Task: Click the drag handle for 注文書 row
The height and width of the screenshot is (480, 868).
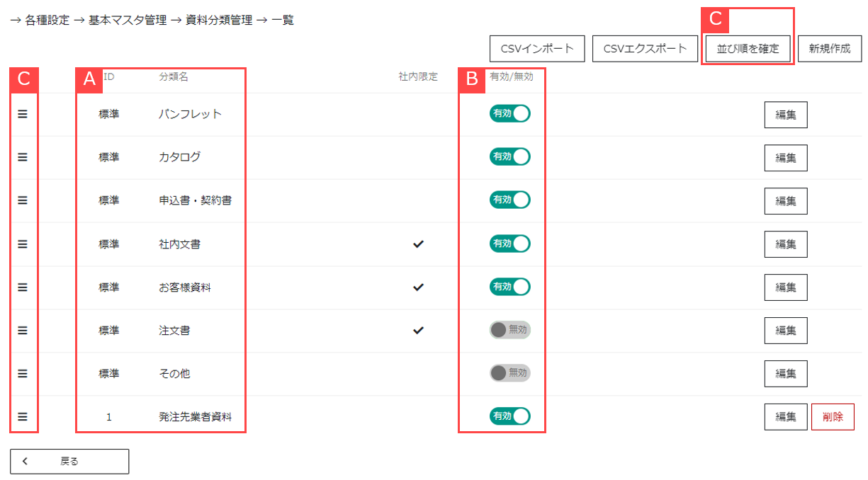Action: (23, 330)
